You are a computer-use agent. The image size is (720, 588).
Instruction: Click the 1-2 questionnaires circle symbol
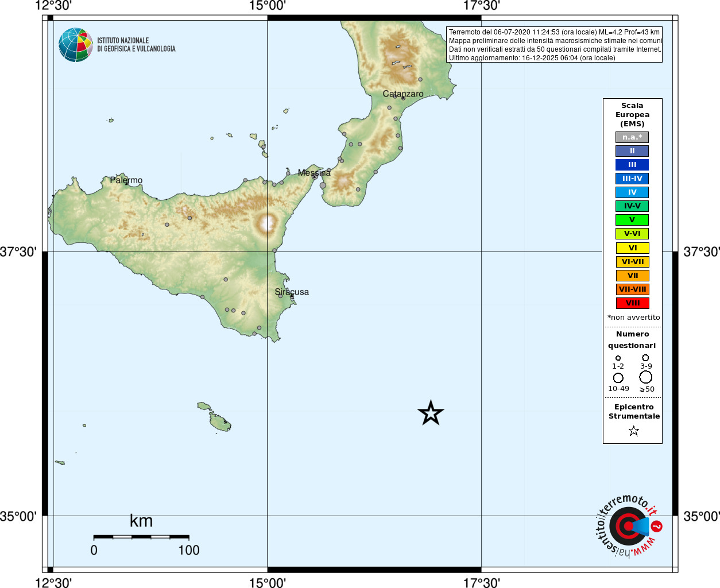pyautogui.click(x=618, y=358)
